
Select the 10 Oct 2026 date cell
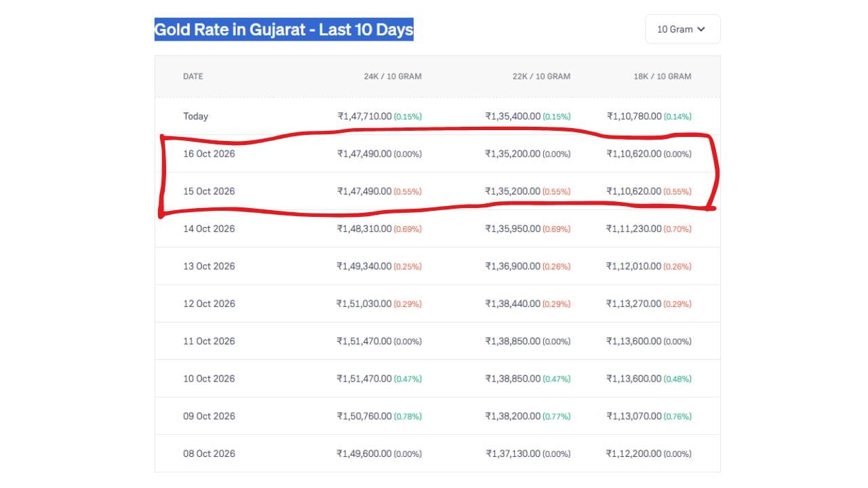209,379
